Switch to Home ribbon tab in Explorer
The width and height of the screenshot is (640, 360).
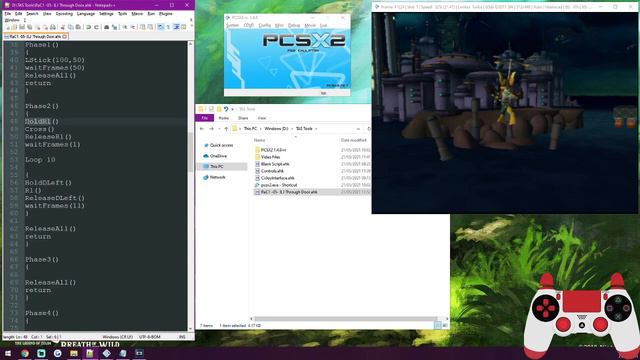point(224,118)
